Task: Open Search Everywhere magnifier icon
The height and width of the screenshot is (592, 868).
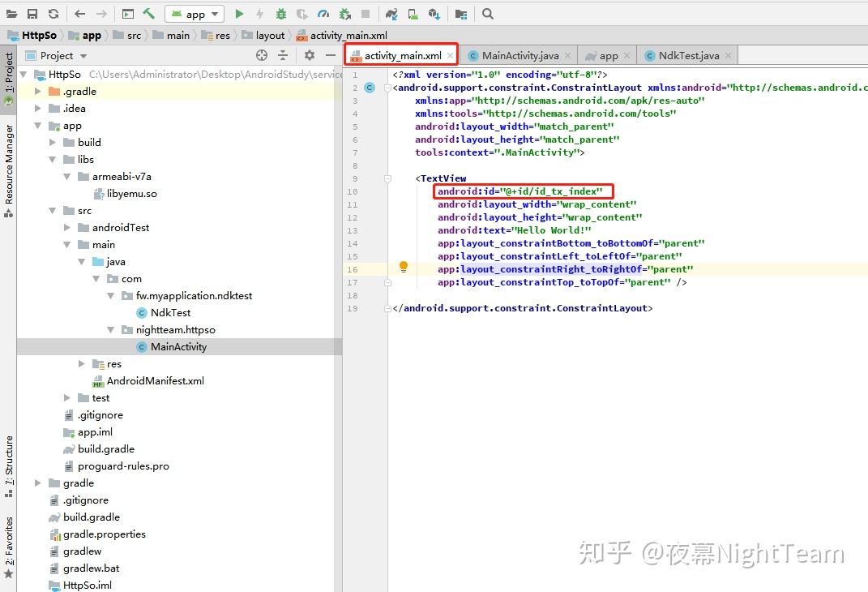Action: tap(487, 13)
